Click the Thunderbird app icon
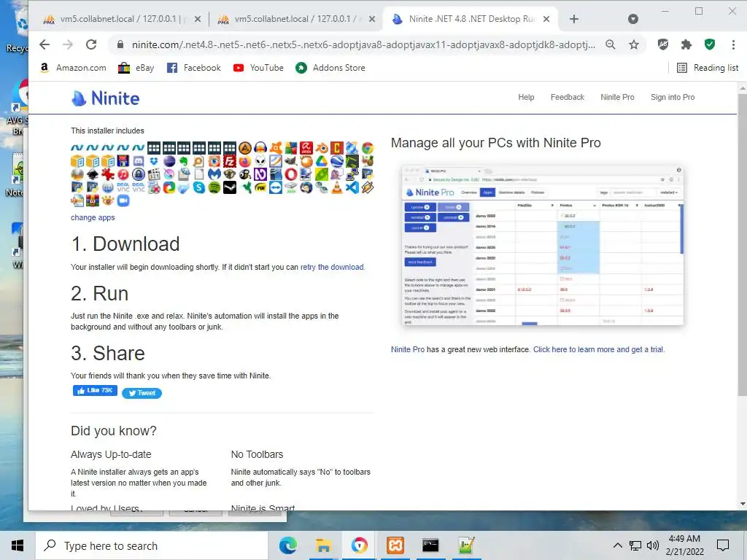 click(306, 187)
